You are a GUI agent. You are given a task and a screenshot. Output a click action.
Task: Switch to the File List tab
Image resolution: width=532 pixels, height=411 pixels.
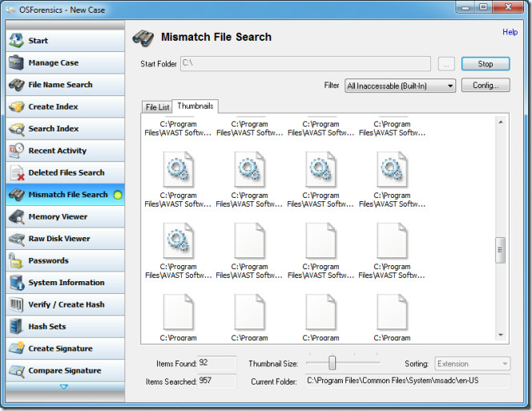[157, 107]
